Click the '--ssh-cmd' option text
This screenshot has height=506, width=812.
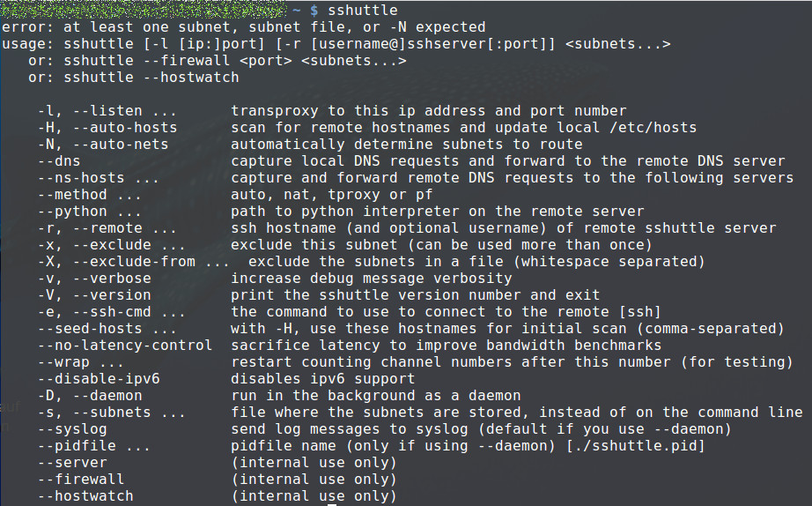(112, 311)
